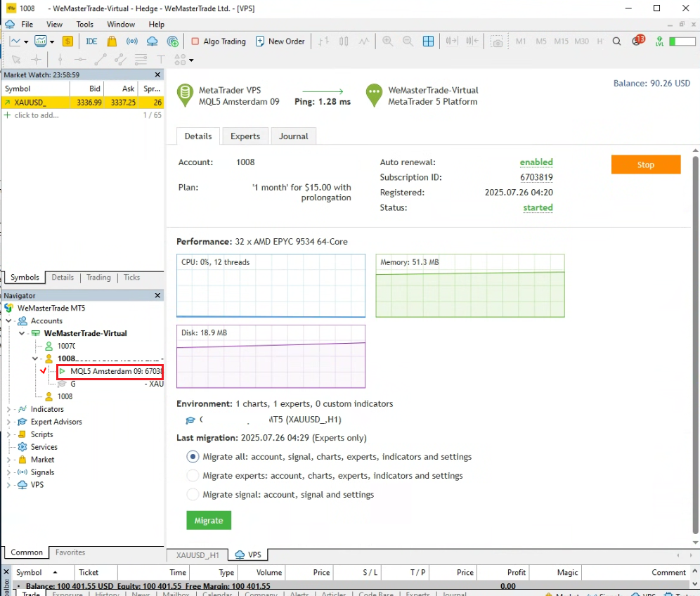Click the zoom in magnifier icon
Screen dimensions: 700x596
tap(387, 41)
